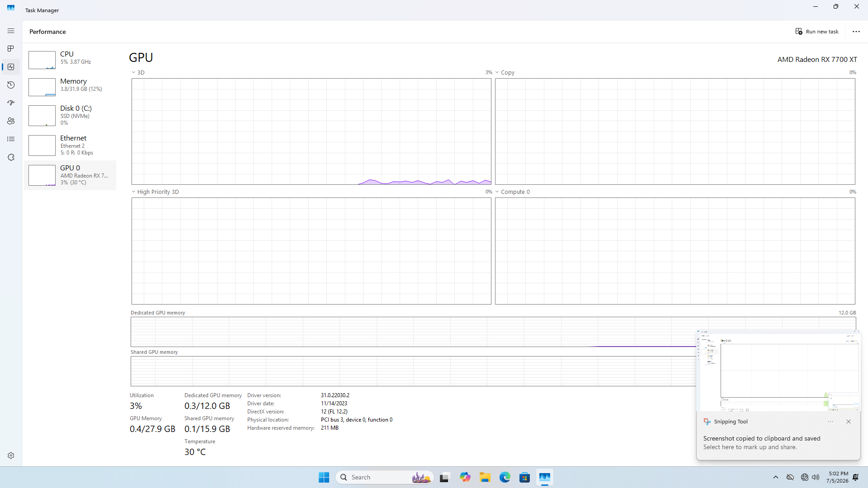The image size is (868, 488).
Task: Open the Details page icon
Action: pyautogui.click(x=11, y=139)
